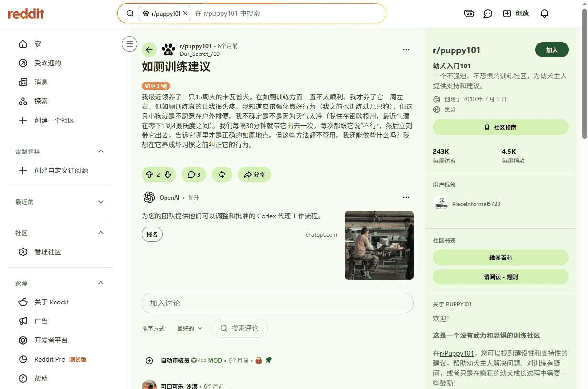Image resolution: width=588 pixels, height=389 pixels.
Task: Open 自动审核员 AutoModerator profile
Action: pyautogui.click(x=175, y=361)
